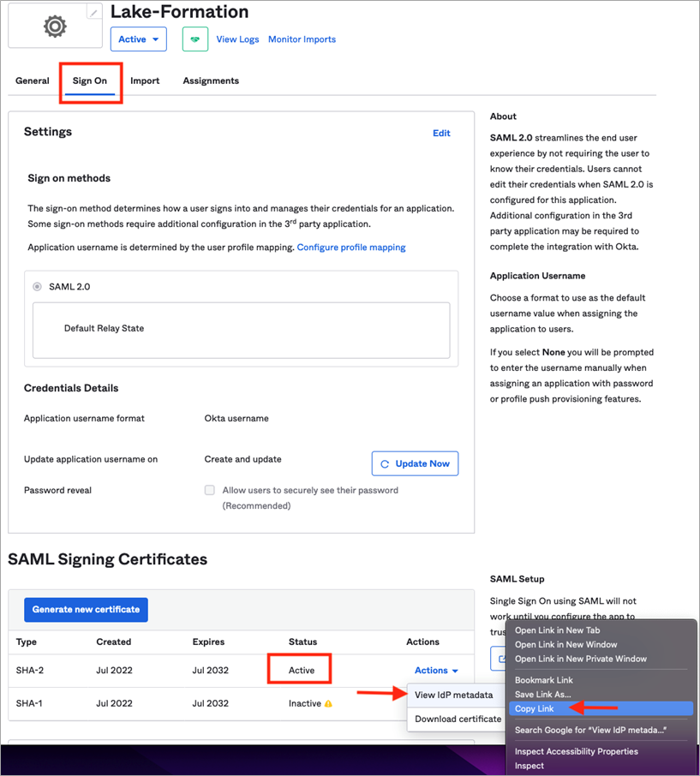This screenshot has width=700, height=776.
Task: Open the Actions dropdown for SHA-2
Action: point(436,670)
